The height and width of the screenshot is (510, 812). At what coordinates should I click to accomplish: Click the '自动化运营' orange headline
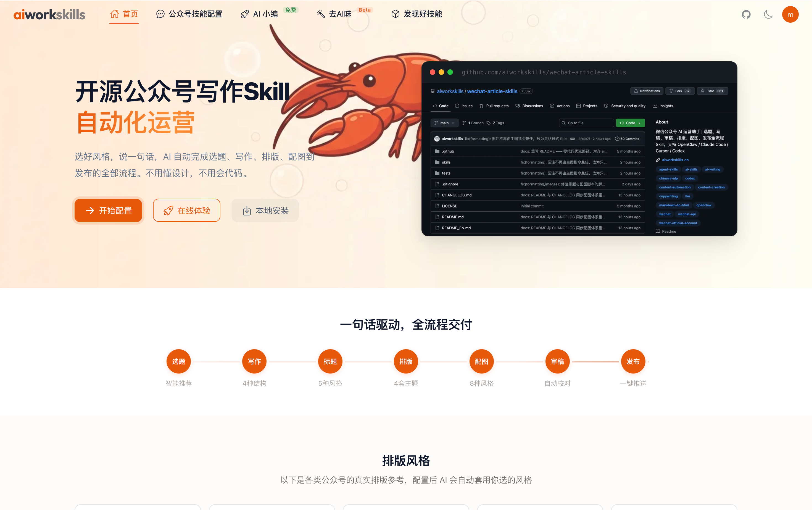(135, 122)
